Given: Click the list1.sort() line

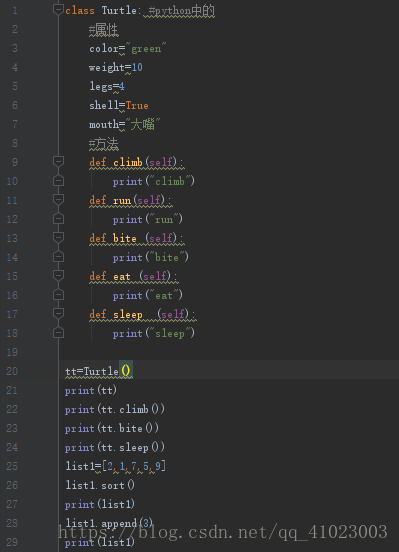Looking at the screenshot, I should (100, 485).
